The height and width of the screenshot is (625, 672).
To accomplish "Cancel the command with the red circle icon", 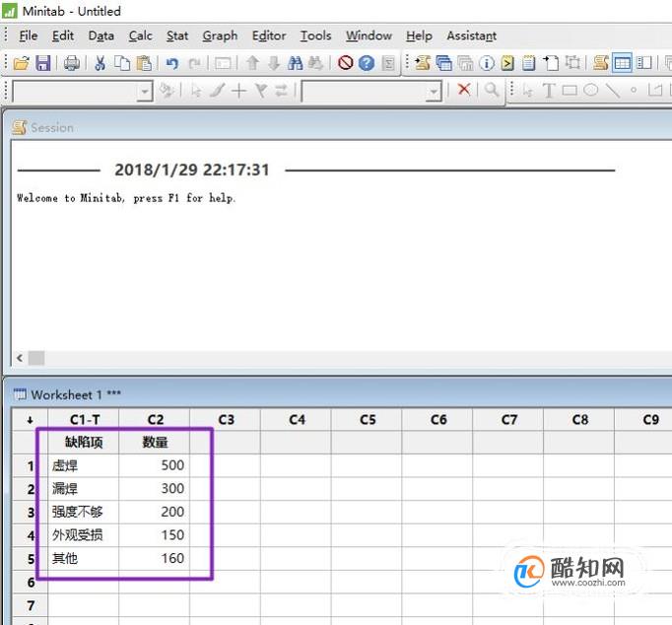I will pos(345,63).
